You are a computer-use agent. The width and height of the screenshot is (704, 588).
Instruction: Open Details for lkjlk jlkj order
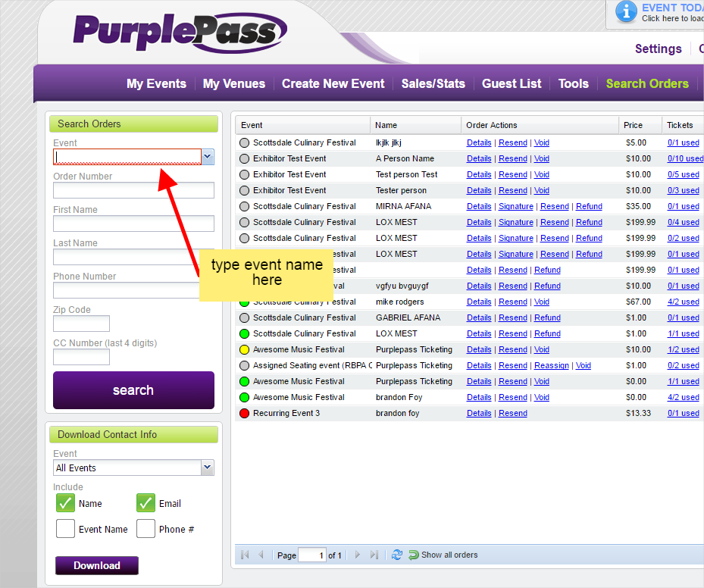tap(479, 142)
